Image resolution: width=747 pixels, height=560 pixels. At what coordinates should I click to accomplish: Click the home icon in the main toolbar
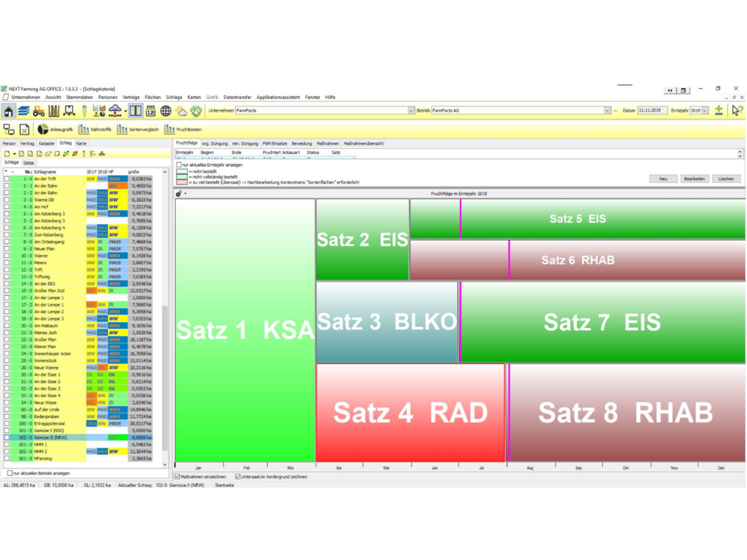(9, 111)
